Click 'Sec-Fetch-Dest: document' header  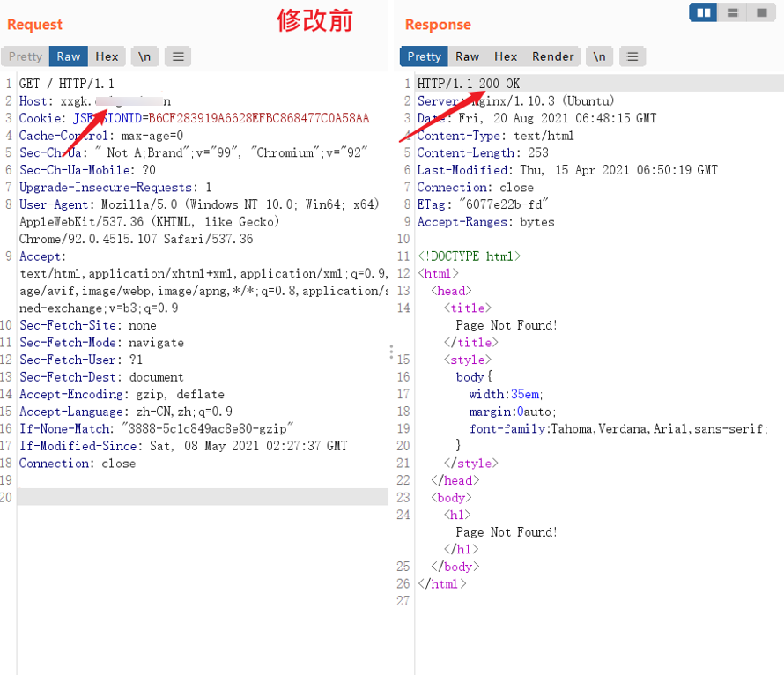101,377
